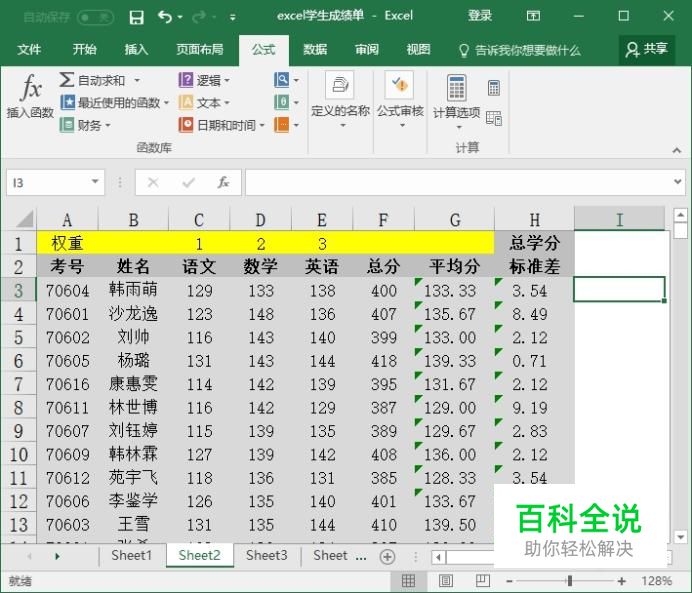Image resolution: width=692 pixels, height=593 pixels.
Task: Open Math and Trig functions icon
Action: pyautogui.click(x=282, y=102)
